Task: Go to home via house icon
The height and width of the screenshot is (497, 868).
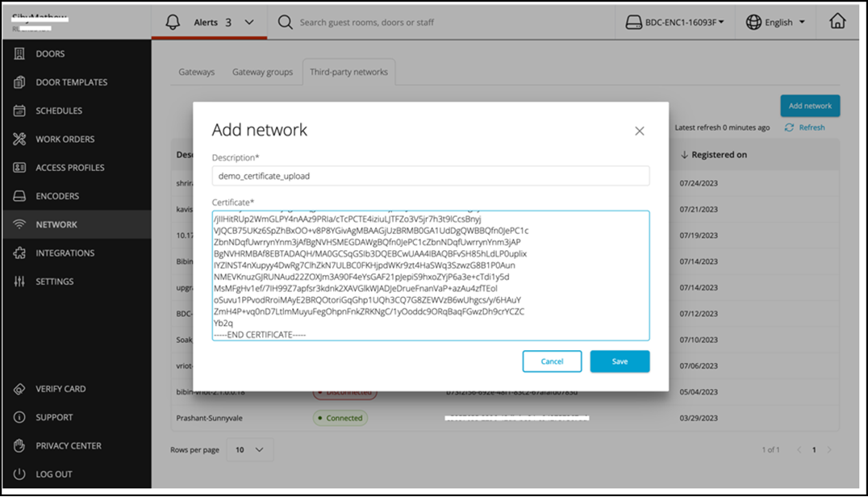Action: 837,21
